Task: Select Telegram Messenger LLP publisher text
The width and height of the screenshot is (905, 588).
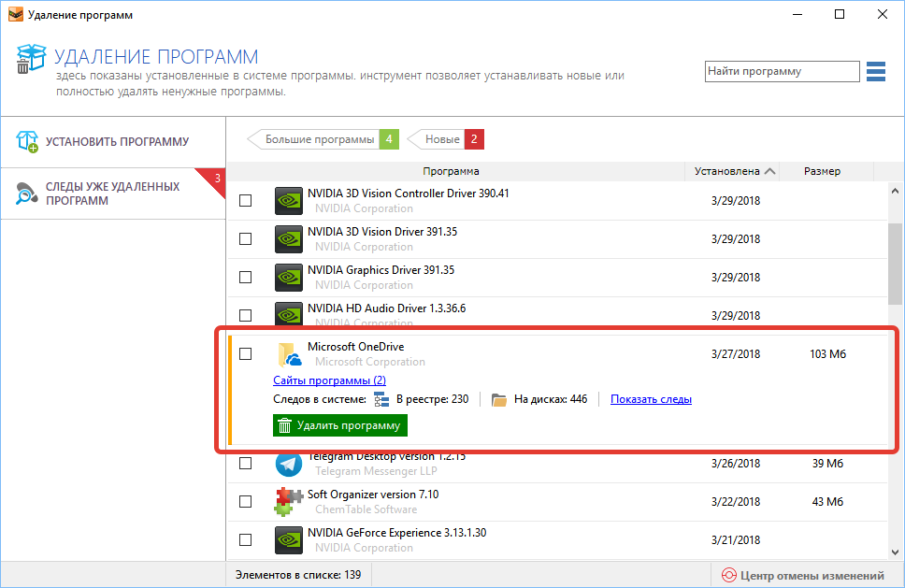Action: point(376,471)
